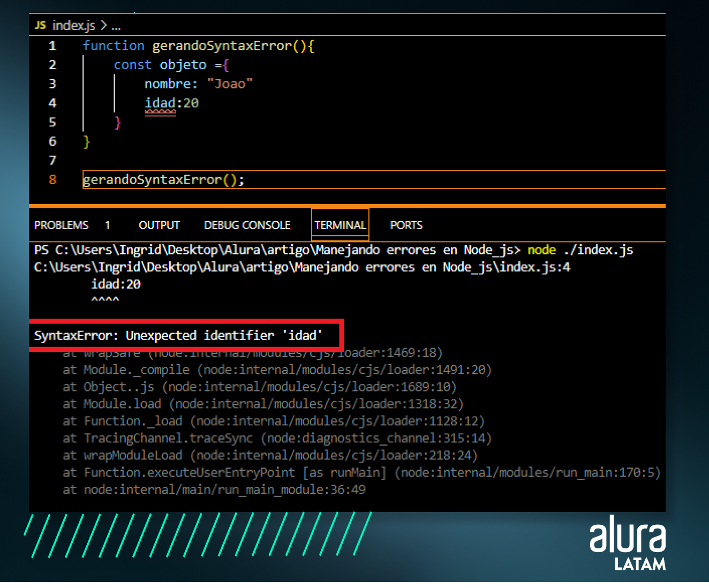709x588 pixels.
Task: Click the Function._load stack trace line
Action: (x=274, y=421)
